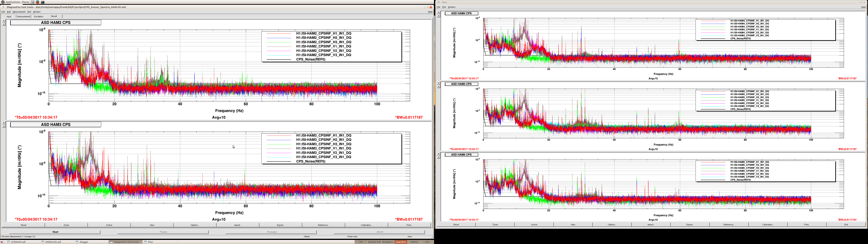The image size is (868, 244).
Task: Launch Firefox from the top panel
Action: [x=38, y=2]
